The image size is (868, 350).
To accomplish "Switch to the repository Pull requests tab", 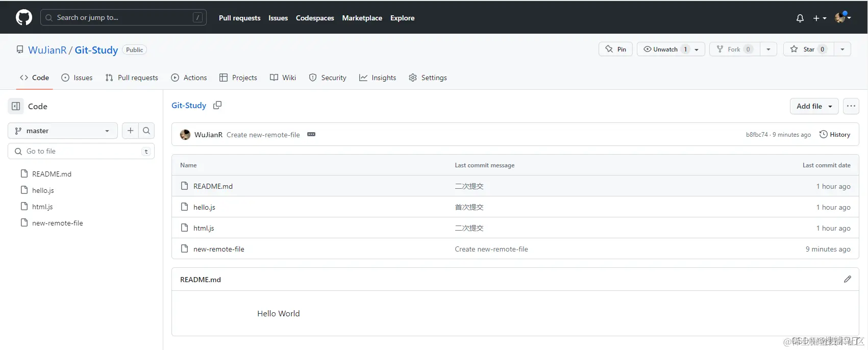I will (132, 78).
